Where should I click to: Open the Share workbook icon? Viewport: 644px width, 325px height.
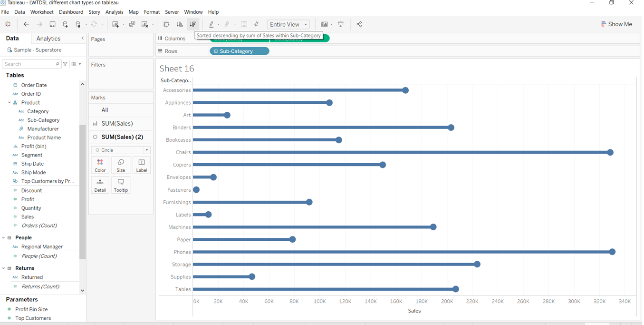[x=359, y=24]
